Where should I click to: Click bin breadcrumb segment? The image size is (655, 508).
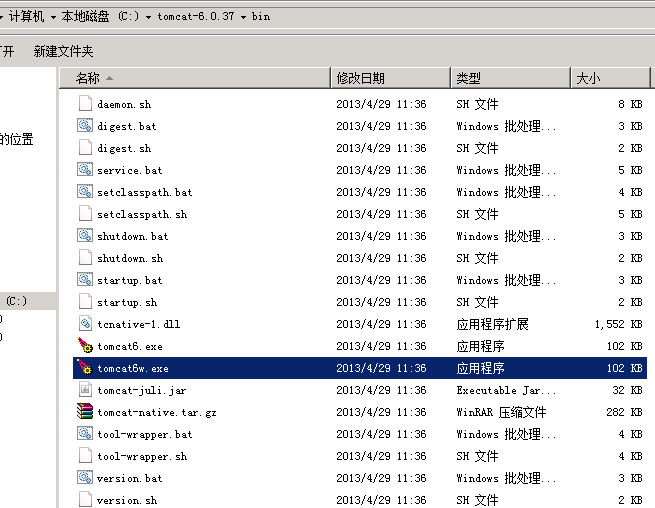point(261,17)
